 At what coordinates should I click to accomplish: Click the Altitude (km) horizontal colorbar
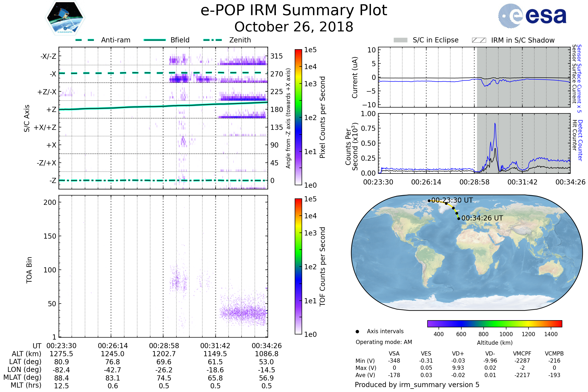(494, 324)
